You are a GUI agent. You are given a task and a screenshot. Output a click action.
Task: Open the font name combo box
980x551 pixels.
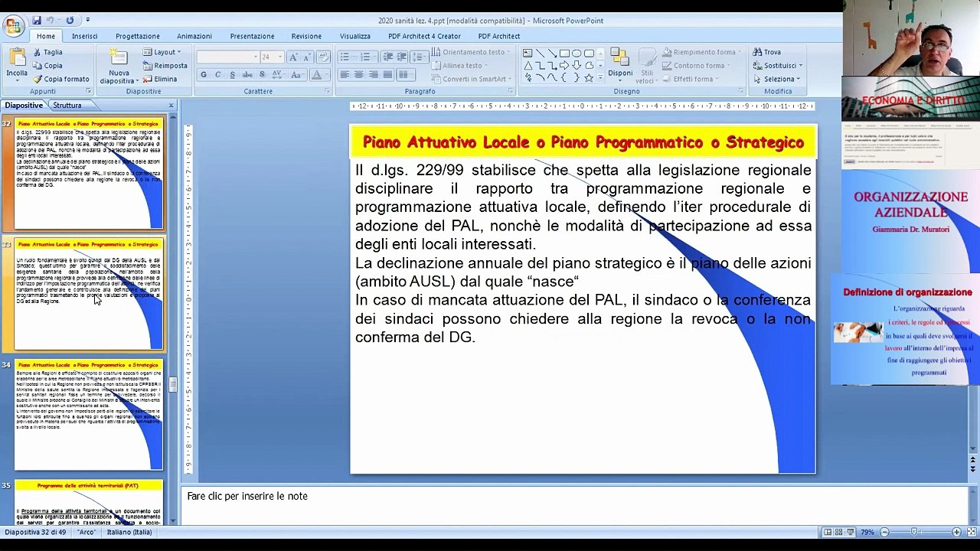click(x=227, y=57)
